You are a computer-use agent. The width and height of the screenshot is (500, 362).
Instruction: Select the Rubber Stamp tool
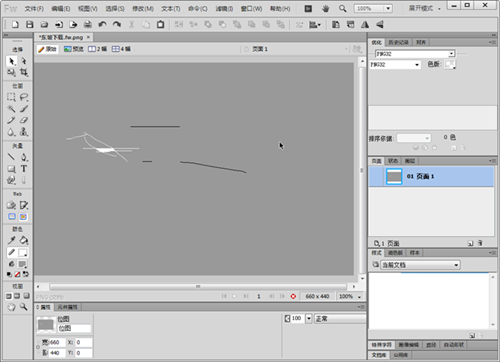(x=24, y=132)
